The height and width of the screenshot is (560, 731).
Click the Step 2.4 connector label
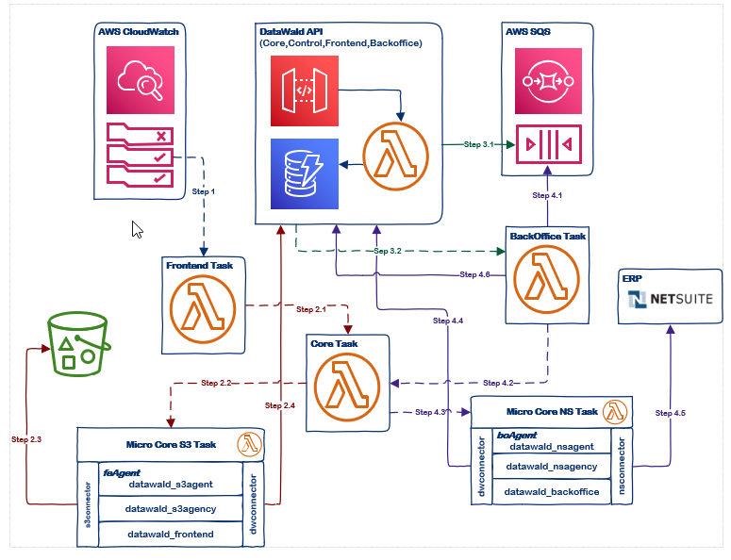280,405
